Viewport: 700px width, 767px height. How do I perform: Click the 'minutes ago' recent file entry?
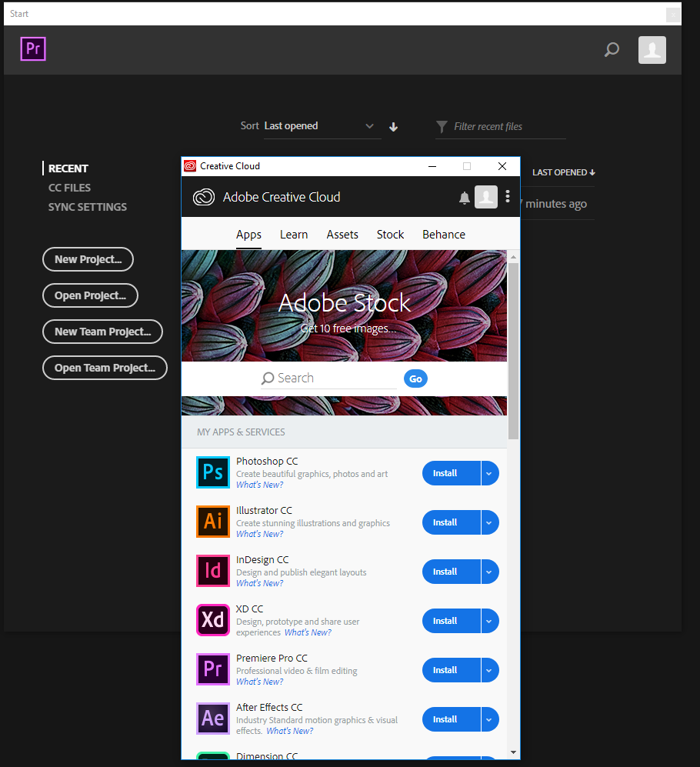(556, 204)
